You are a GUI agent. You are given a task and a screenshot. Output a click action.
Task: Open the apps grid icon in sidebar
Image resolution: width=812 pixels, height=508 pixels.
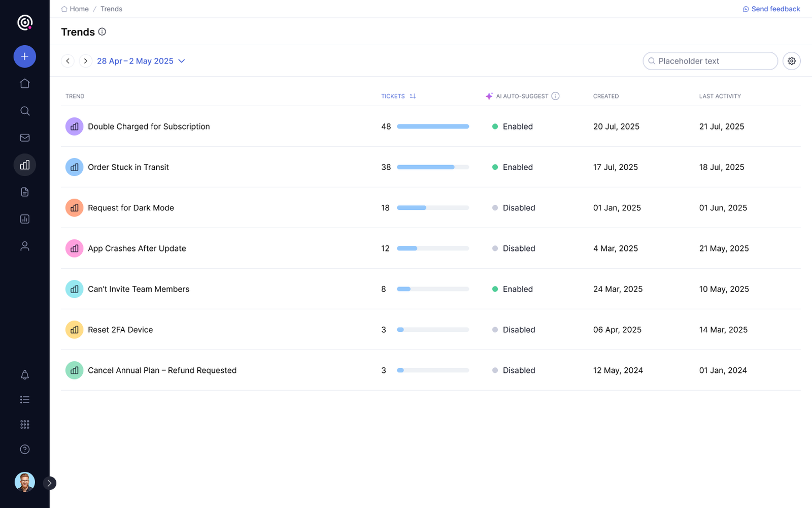point(24,424)
